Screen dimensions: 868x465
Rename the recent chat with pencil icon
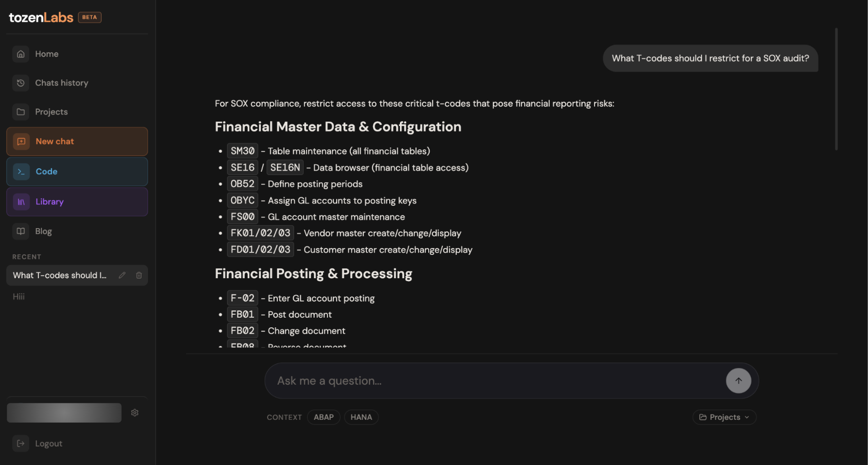(122, 275)
